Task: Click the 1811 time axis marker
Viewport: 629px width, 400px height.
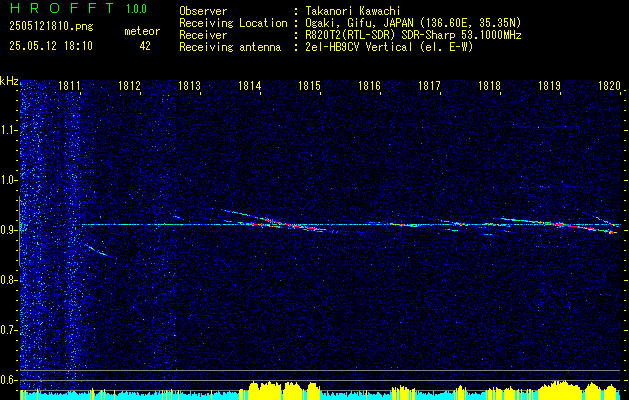Action: coord(69,85)
